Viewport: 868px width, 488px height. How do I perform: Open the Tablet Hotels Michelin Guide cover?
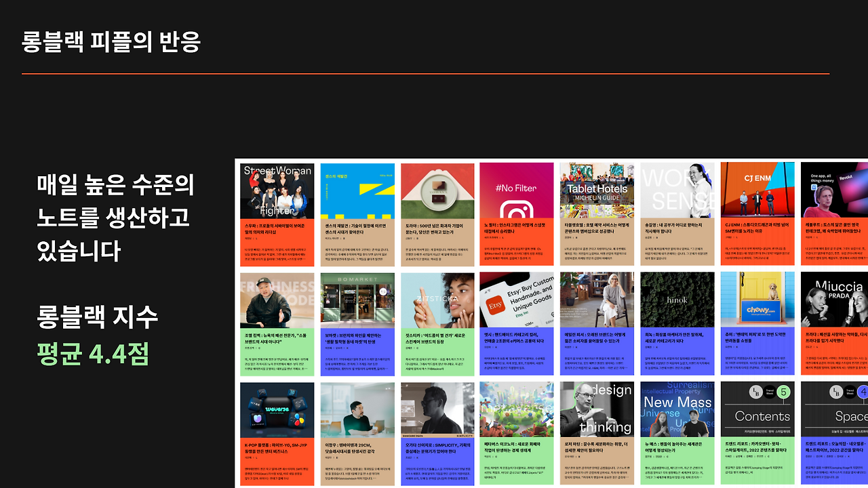coord(597,190)
